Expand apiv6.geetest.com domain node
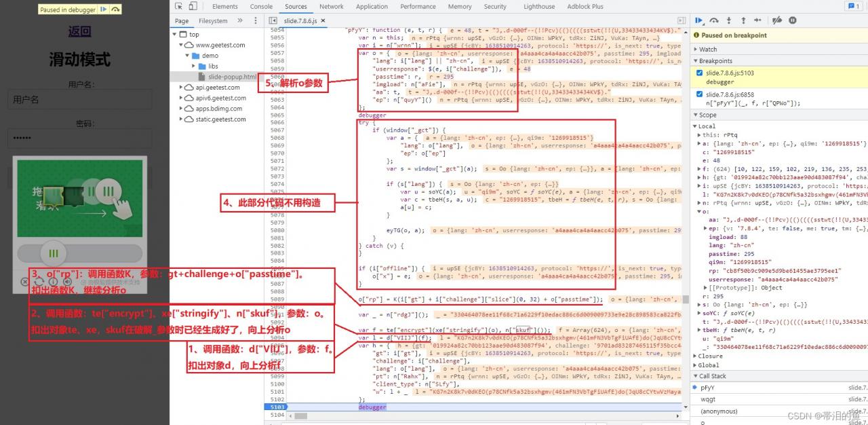868x425 pixels. (182, 98)
